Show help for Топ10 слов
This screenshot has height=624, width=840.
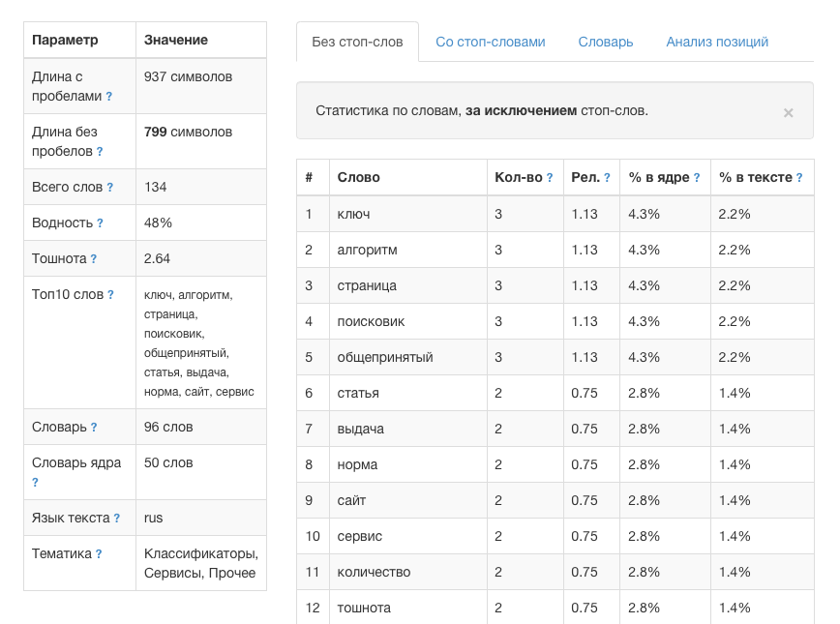pyautogui.click(x=110, y=295)
